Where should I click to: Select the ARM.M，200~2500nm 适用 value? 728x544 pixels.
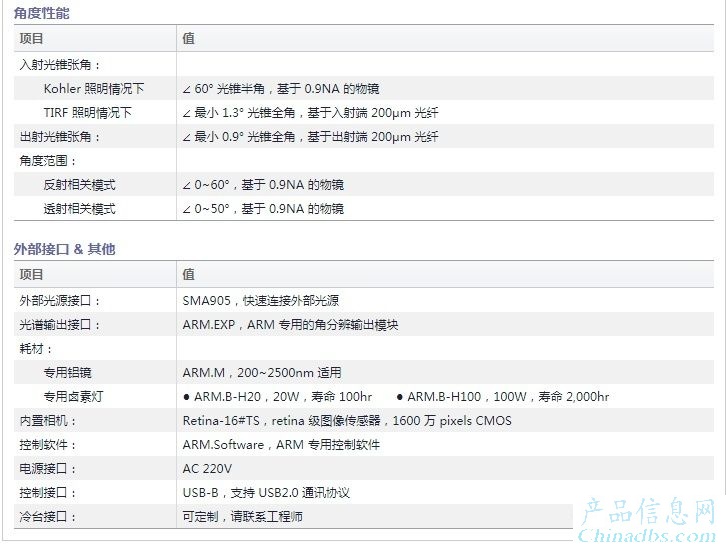262,373
